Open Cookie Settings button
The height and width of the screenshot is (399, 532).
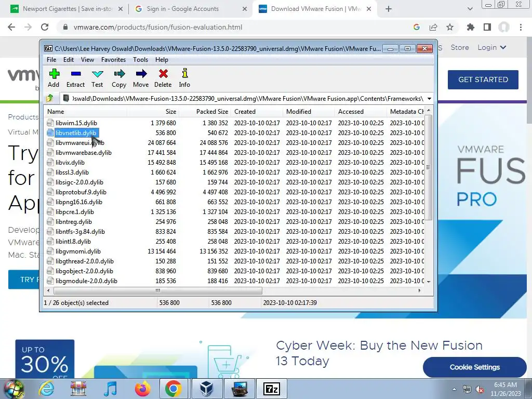point(474,367)
